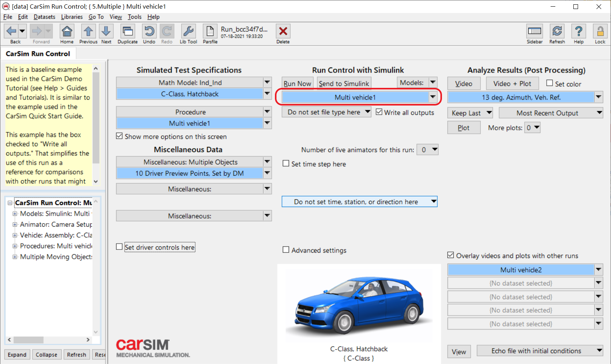
Task: Open the Math Model: Ind_Ind dropdown arrow
Action: [x=267, y=82]
